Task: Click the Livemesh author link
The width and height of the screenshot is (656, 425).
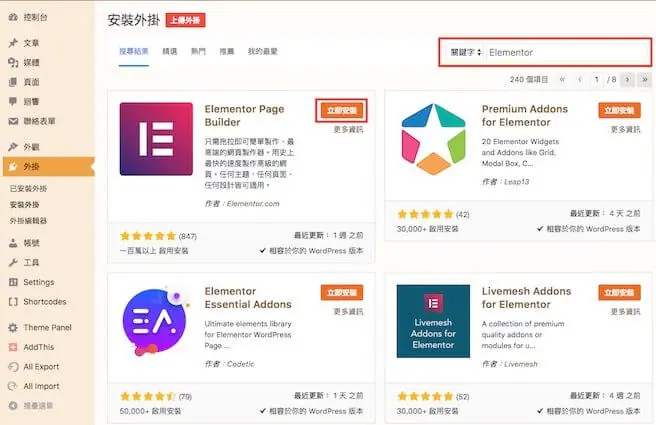Action: pos(520,364)
